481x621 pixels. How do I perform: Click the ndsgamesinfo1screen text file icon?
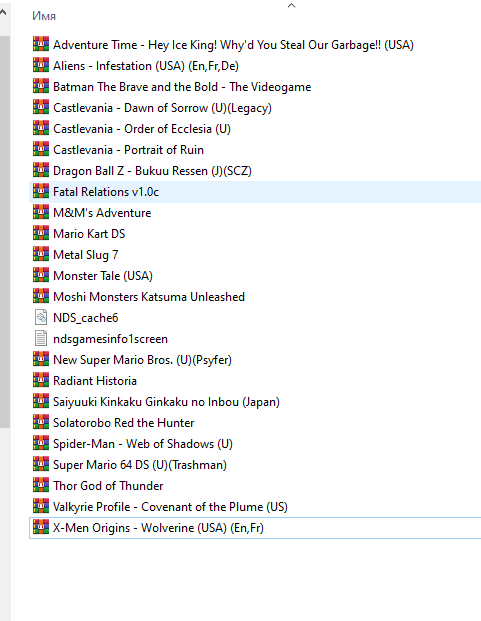[41, 338]
